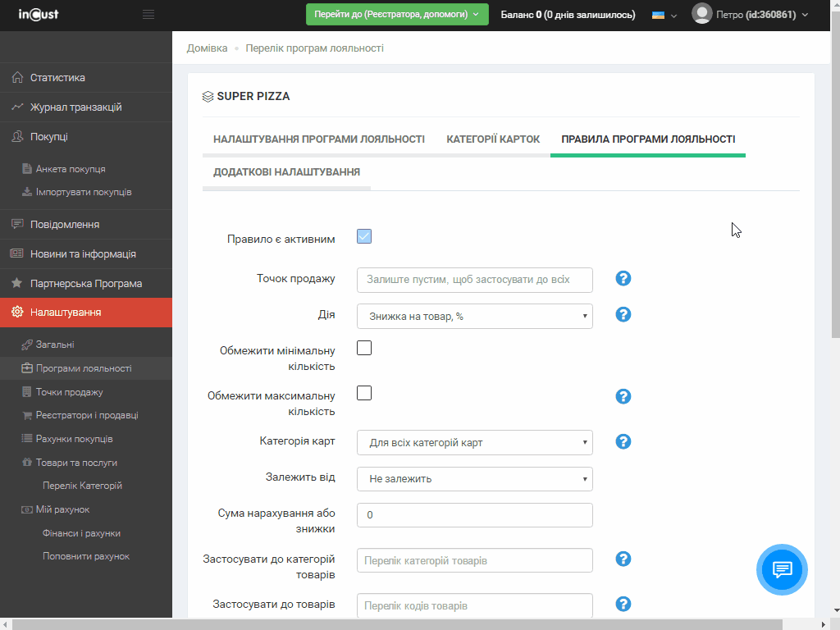Open Додаткові налаштування tab
Image resolution: width=840 pixels, height=630 pixels.
(x=286, y=172)
